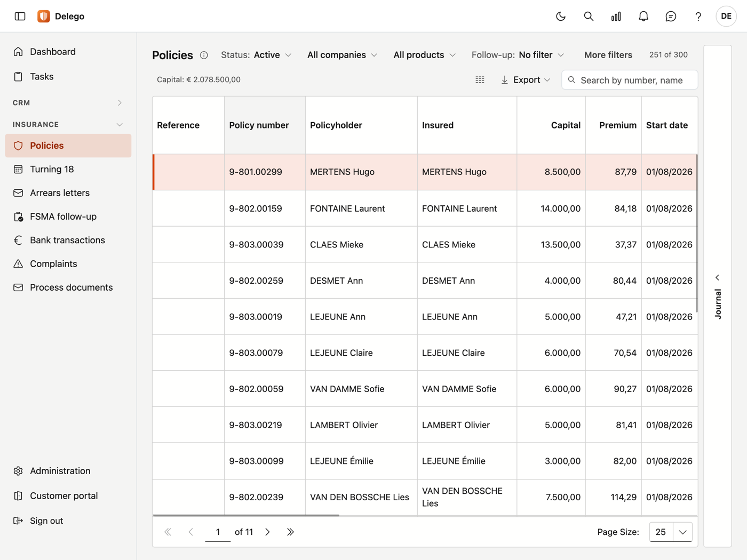Open FSMA follow-up in the sidebar

[x=68, y=217]
